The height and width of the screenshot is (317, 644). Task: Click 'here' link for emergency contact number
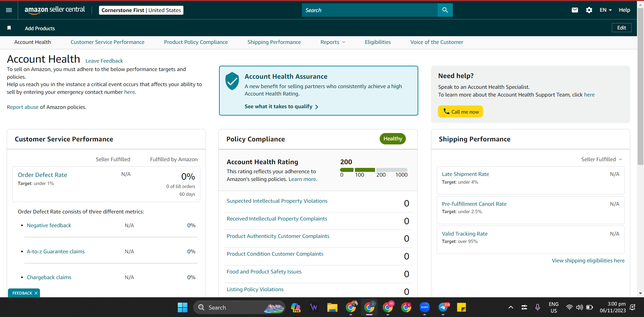point(129,92)
